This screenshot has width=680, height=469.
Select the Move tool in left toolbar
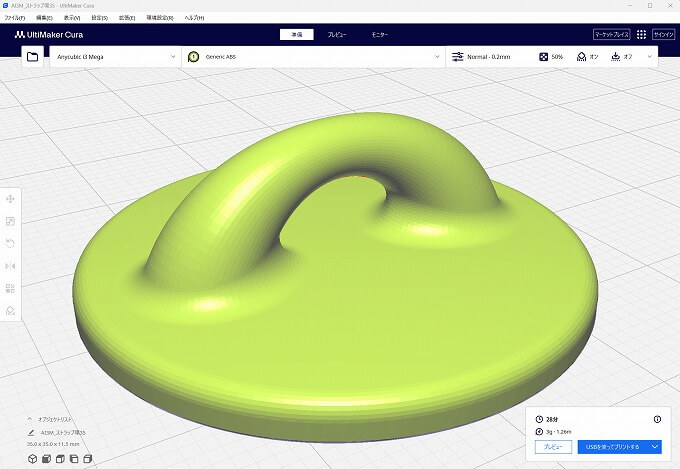tap(10, 201)
